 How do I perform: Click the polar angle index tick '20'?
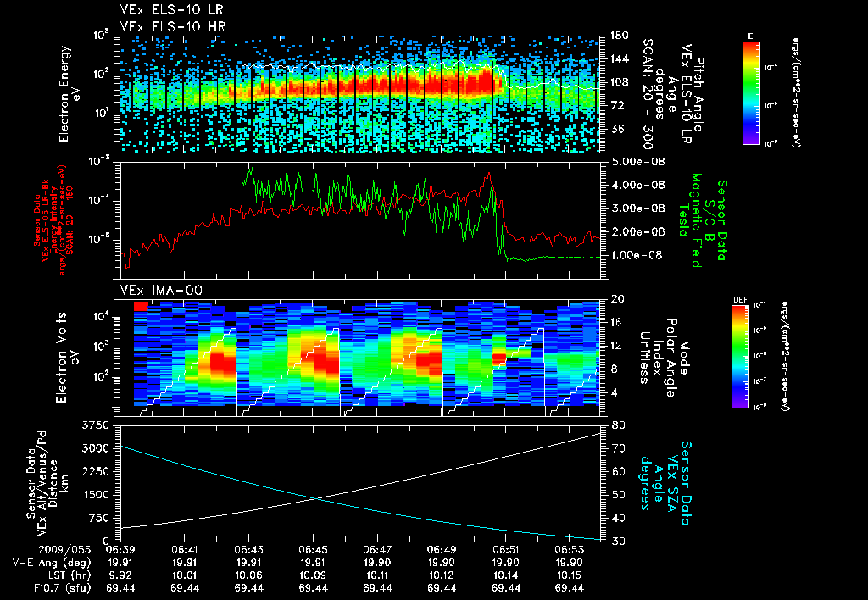tap(616, 299)
